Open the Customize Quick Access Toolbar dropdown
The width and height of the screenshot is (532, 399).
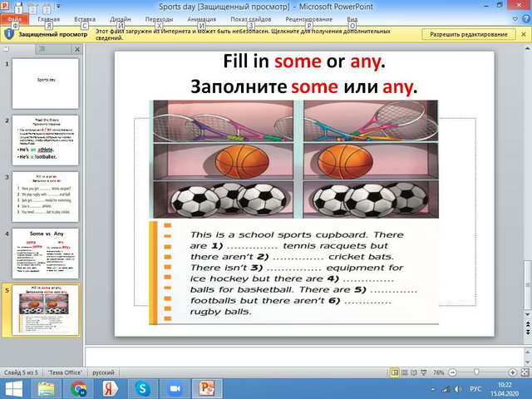pos(58,6)
